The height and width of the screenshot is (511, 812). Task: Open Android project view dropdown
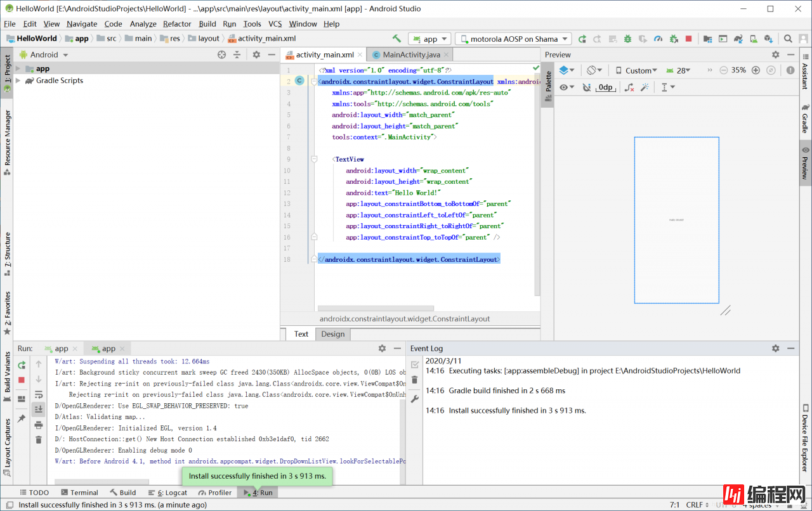tap(44, 55)
